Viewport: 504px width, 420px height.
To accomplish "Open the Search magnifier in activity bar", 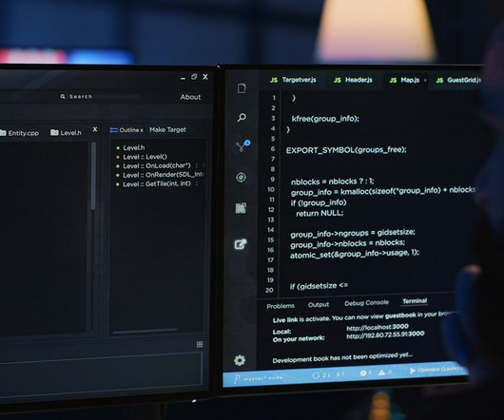I will coord(242,118).
